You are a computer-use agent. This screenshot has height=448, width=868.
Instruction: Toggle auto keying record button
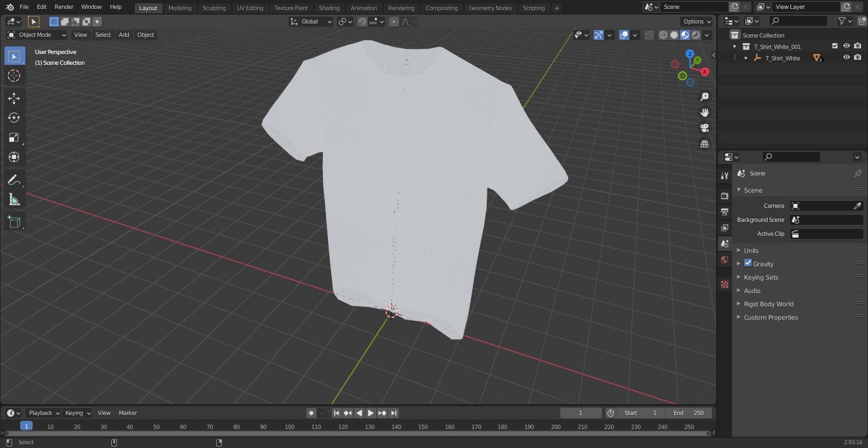[311, 413]
